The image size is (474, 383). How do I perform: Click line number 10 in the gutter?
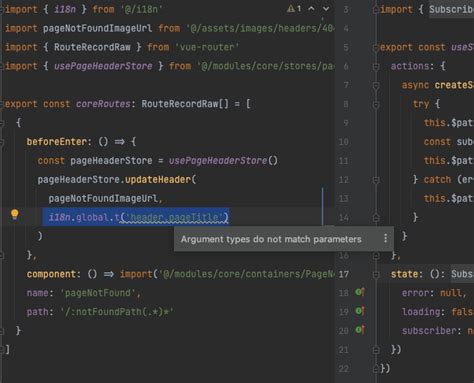344,142
